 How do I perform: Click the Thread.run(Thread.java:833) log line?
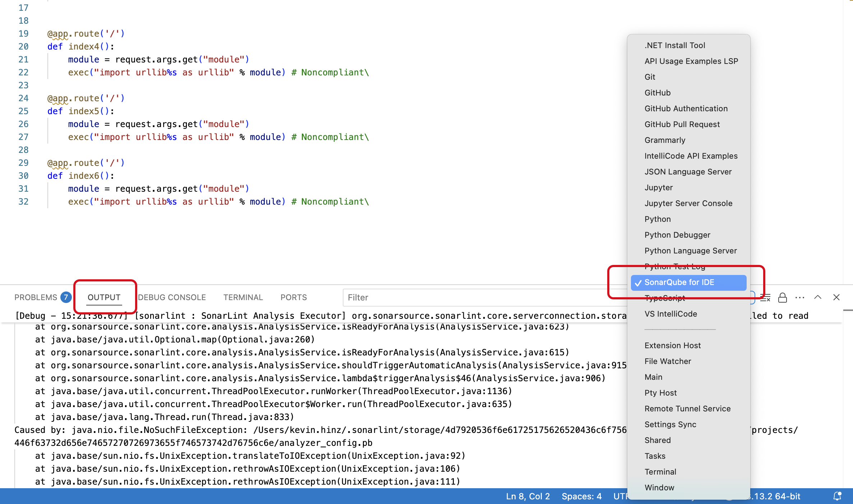point(165,417)
